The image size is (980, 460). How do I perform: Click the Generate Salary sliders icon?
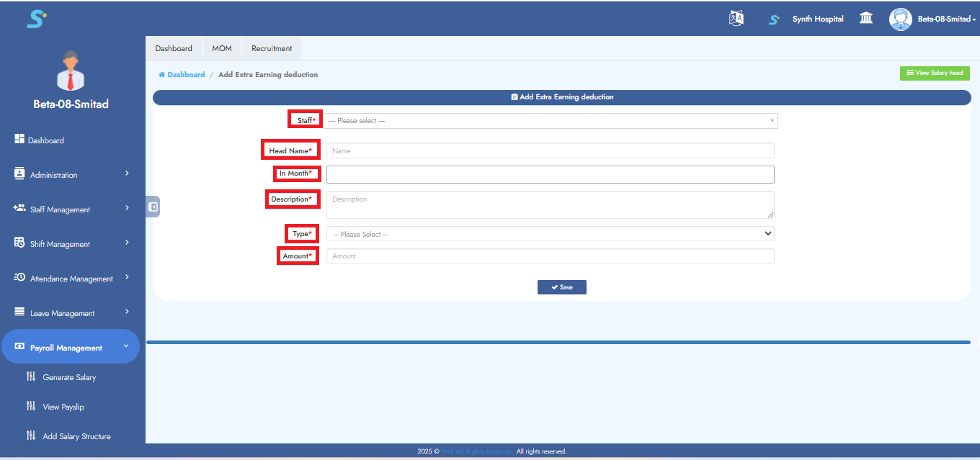point(30,376)
